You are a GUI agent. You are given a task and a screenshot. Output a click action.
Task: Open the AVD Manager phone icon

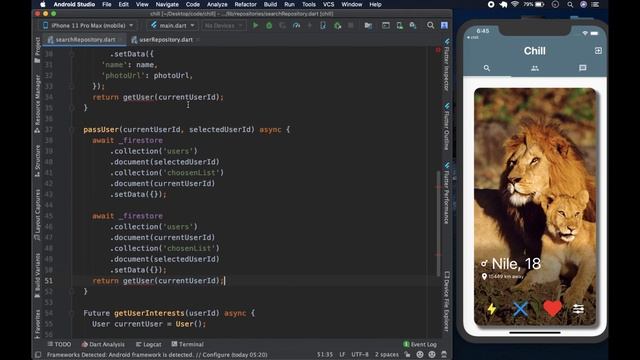400,25
